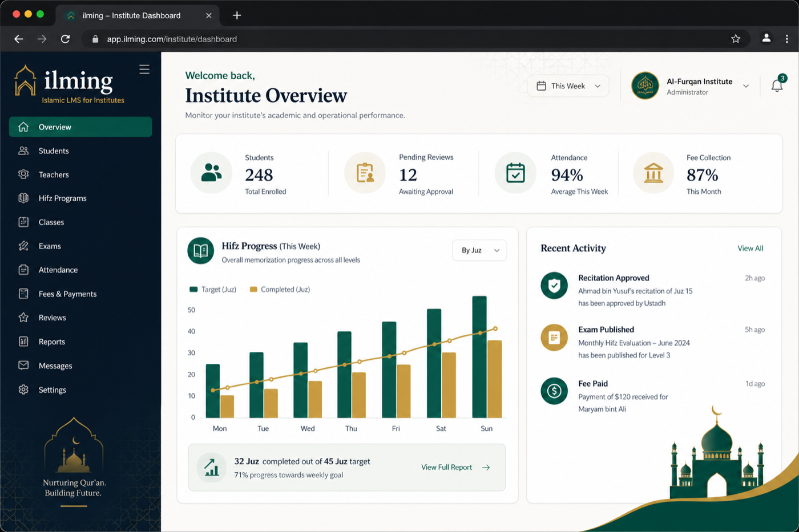Viewport: 799px width, 532px height.
Task: Open Settings in sidebar
Action: pos(80,390)
